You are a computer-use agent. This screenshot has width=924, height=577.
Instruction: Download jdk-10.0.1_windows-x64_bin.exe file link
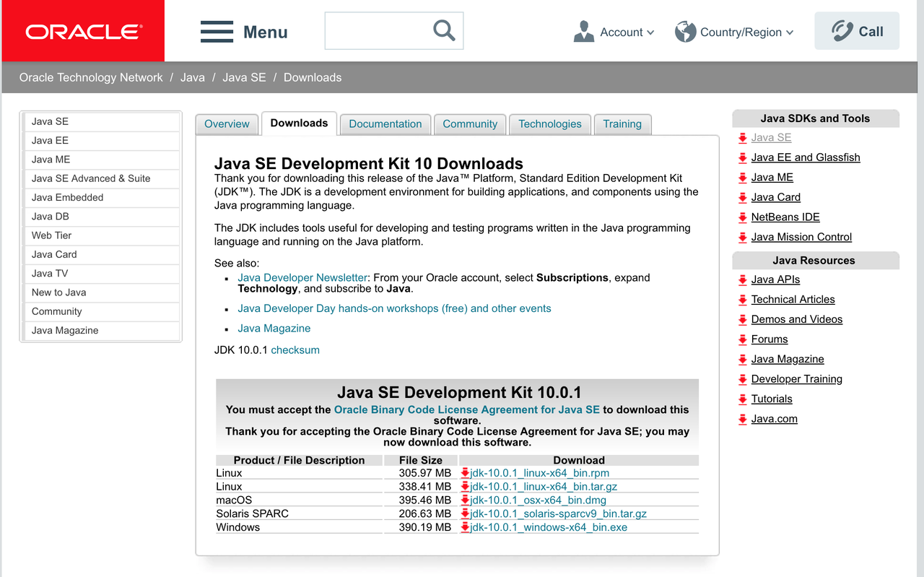(x=549, y=527)
